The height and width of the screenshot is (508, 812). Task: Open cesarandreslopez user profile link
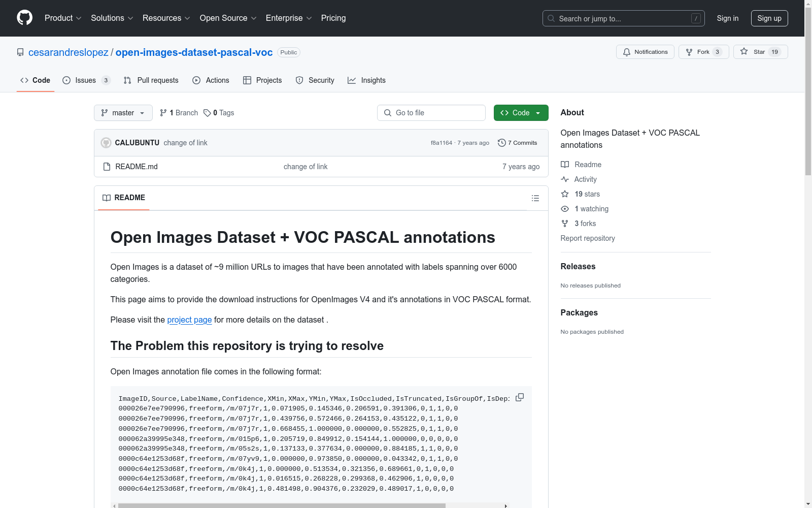tap(69, 52)
